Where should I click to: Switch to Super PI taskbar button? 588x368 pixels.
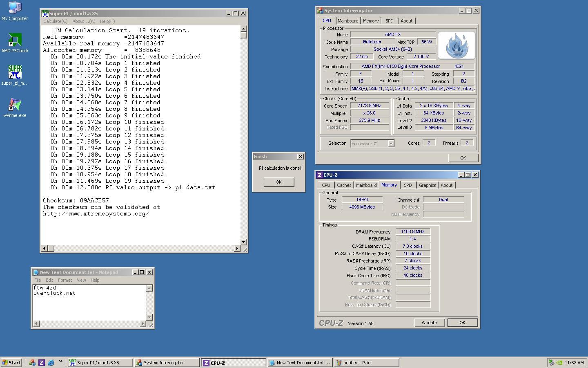coord(100,363)
